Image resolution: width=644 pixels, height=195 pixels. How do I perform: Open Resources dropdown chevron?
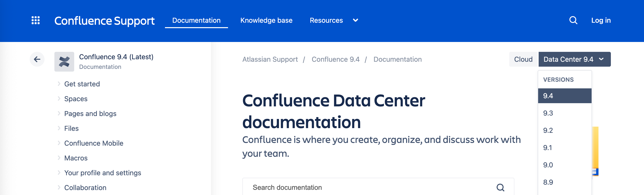click(355, 20)
